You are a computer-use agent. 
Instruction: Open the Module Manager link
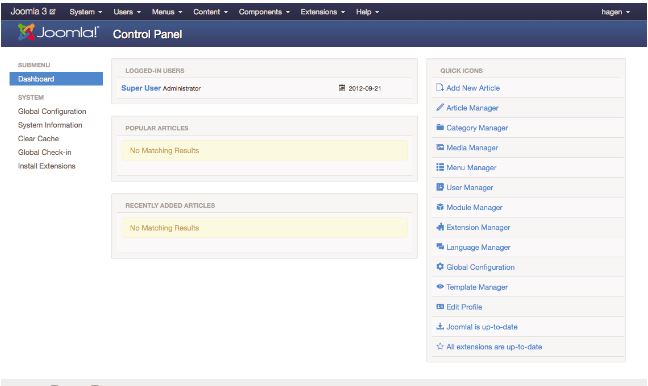coord(474,207)
